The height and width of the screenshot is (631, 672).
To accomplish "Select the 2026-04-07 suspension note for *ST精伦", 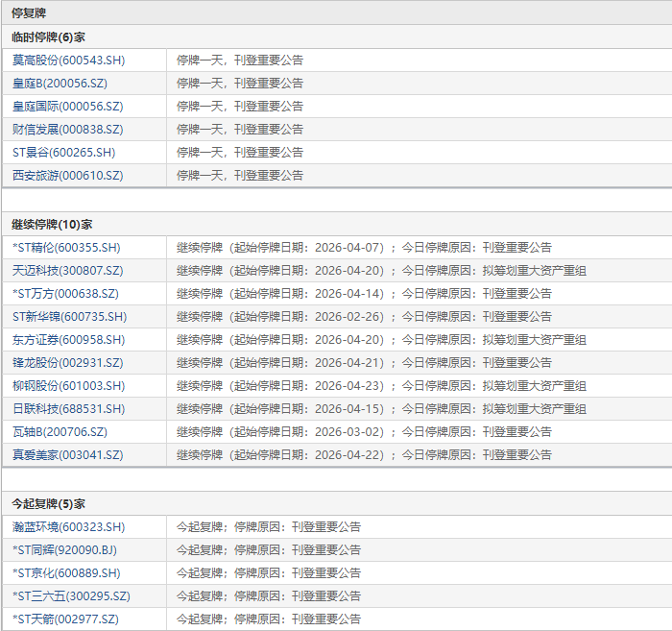I will point(364,248).
